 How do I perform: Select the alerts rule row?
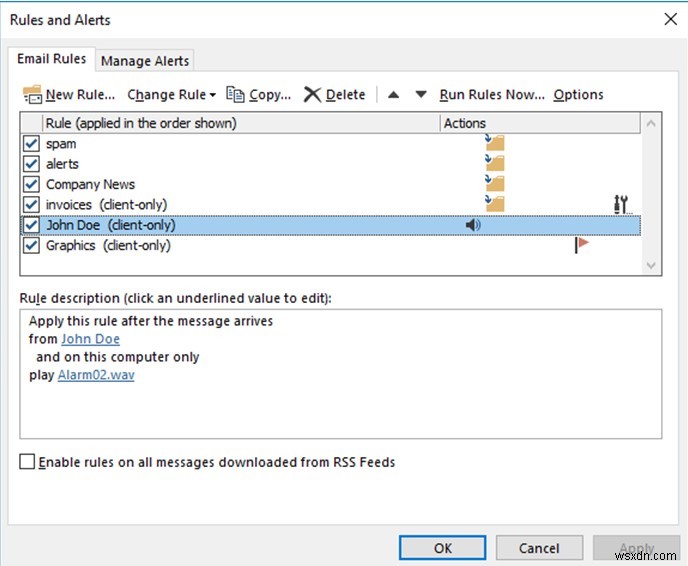[x=331, y=164]
